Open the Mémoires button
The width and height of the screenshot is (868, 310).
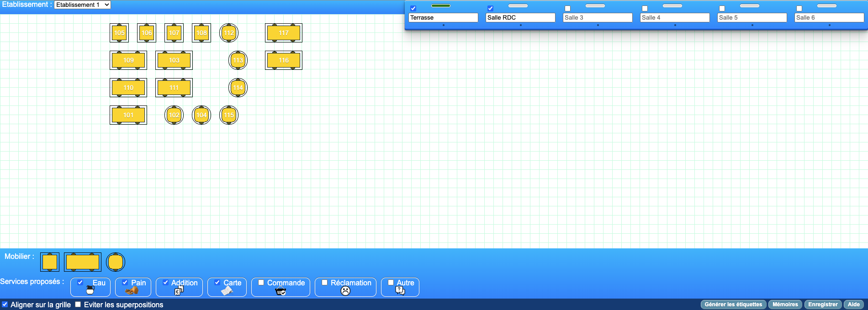785,305
